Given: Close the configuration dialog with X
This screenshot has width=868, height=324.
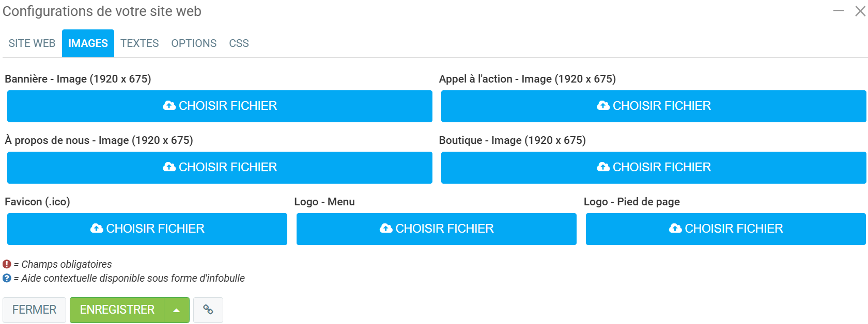Looking at the screenshot, I should pos(860,11).
